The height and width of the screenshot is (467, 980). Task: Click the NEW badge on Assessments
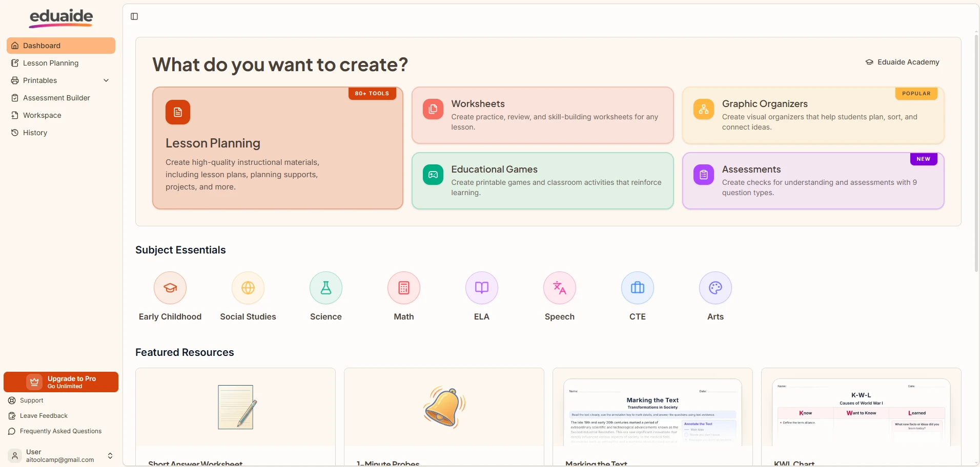pyautogui.click(x=924, y=159)
